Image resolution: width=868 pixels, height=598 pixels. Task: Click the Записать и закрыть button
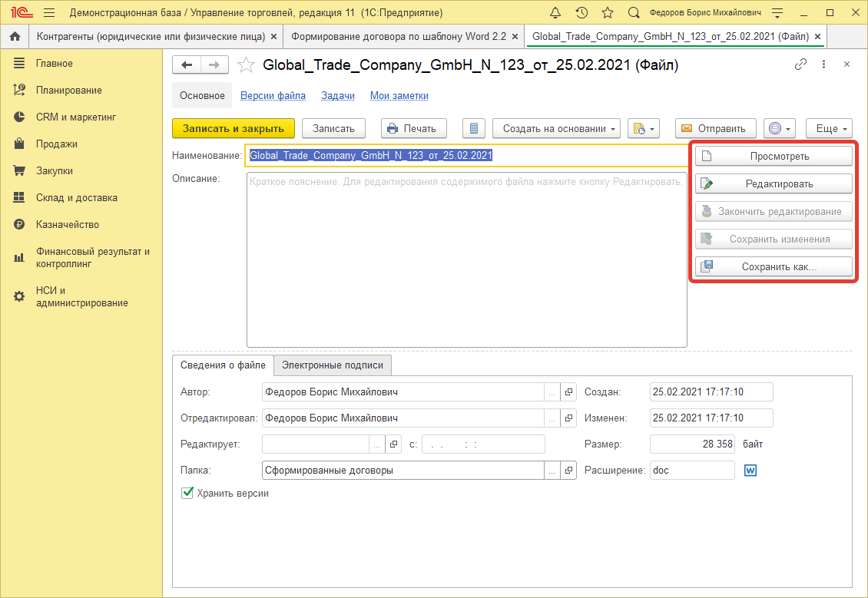[233, 129]
